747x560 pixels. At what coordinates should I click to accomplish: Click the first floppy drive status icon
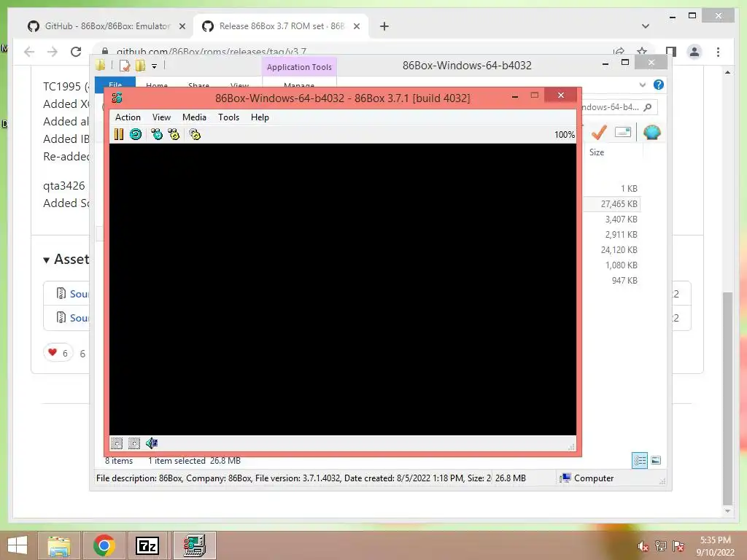click(x=117, y=443)
